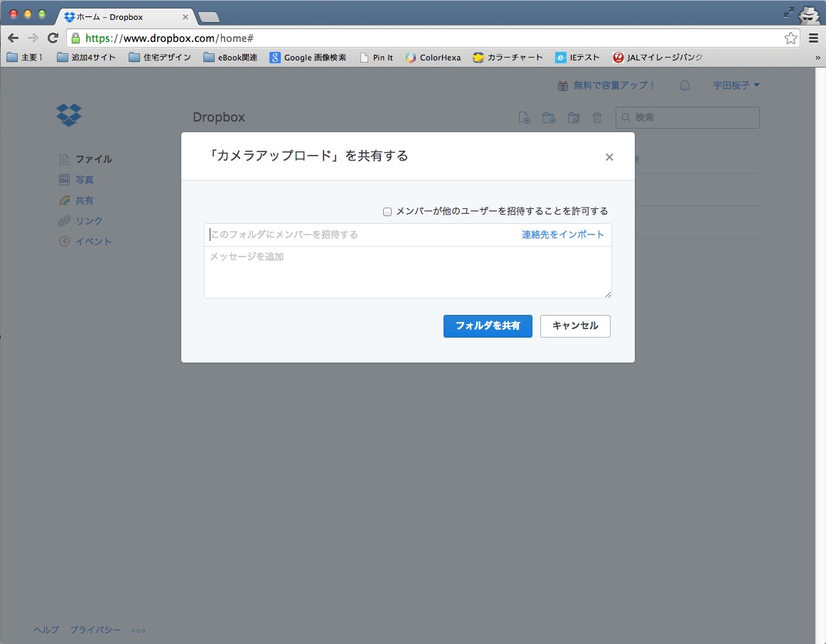Close the ホーム – Dropbox tab

pyautogui.click(x=186, y=17)
